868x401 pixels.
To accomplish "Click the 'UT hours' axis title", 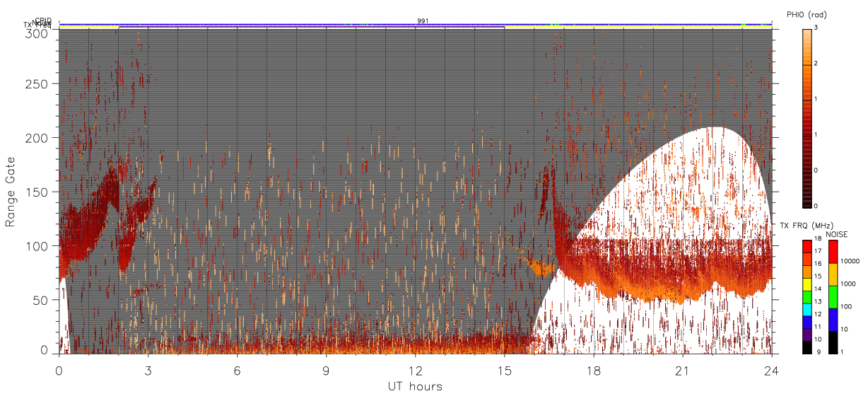I will (415, 386).
